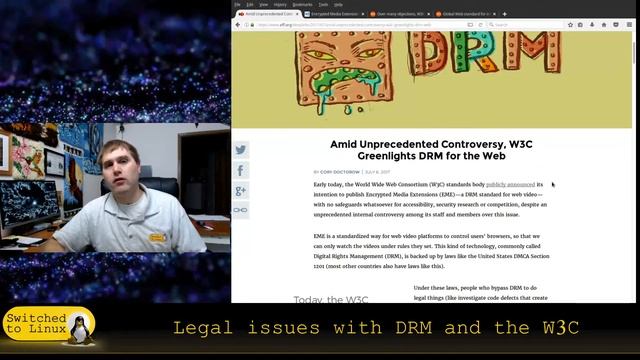Follow the 'publicly announced' link
640x360 pixels.
coord(510,184)
